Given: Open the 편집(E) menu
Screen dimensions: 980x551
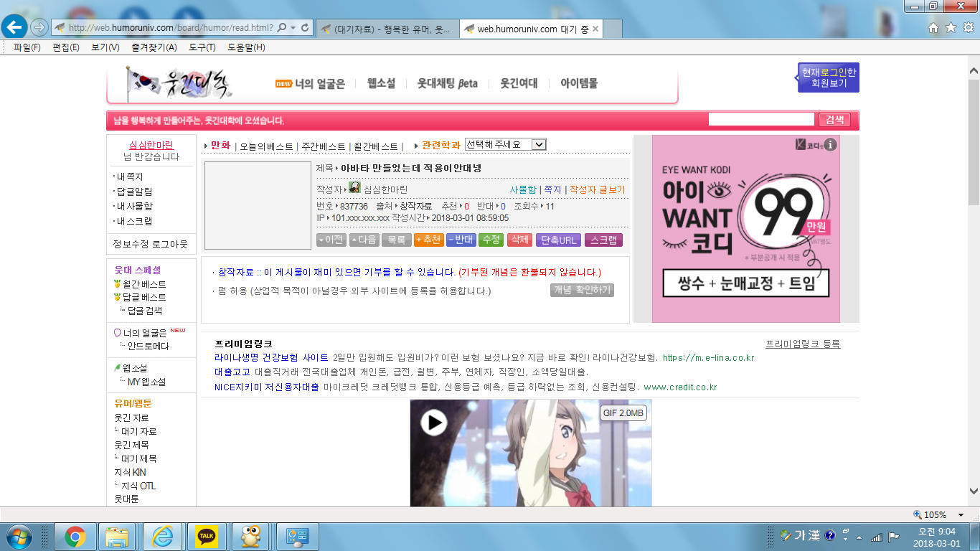Looking at the screenshot, I should pos(66,47).
